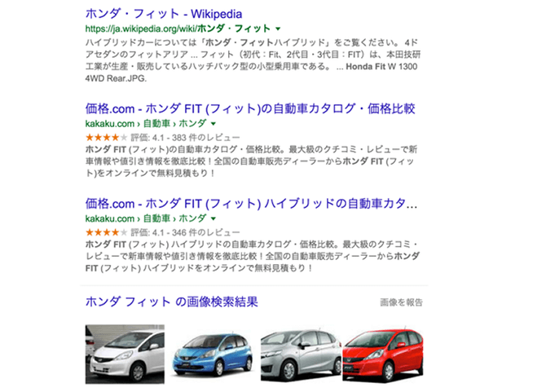Screen dimensions: 546x392
Task: Click the 評価: 4.1 - 346 件のレビュー text
Action: pyautogui.click(x=185, y=232)
